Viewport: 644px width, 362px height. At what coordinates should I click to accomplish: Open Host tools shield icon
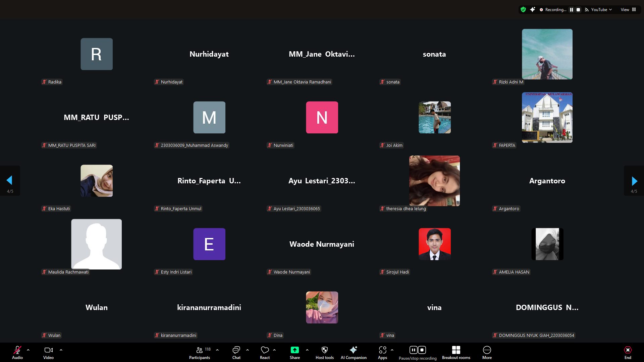(324, 352)
